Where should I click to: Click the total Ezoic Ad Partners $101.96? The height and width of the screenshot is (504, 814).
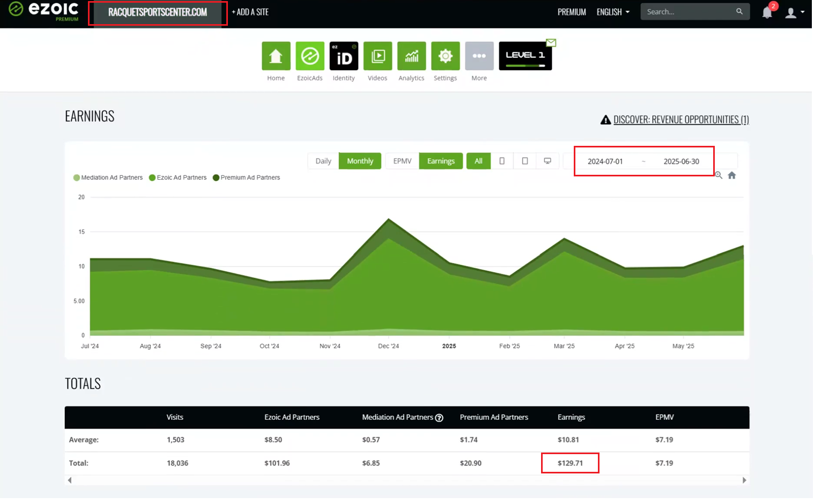tap(277, 463)
